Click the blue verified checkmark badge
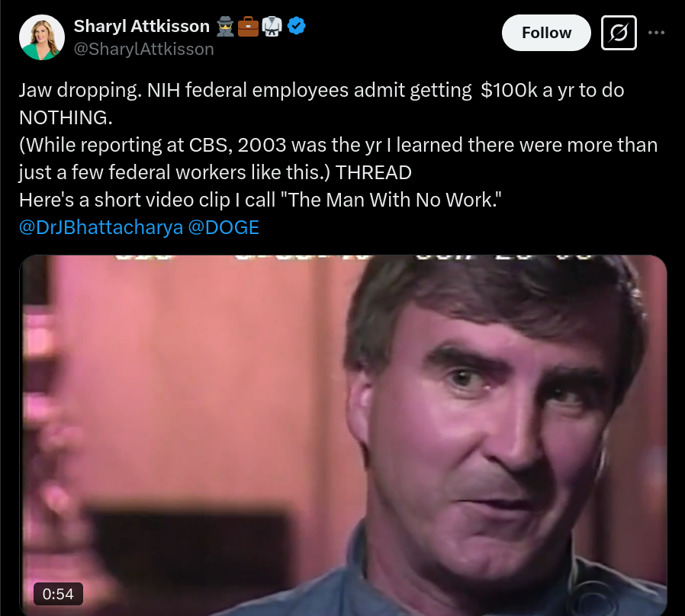The width and height of the screenshot is (685, 616). click(297, 26)
